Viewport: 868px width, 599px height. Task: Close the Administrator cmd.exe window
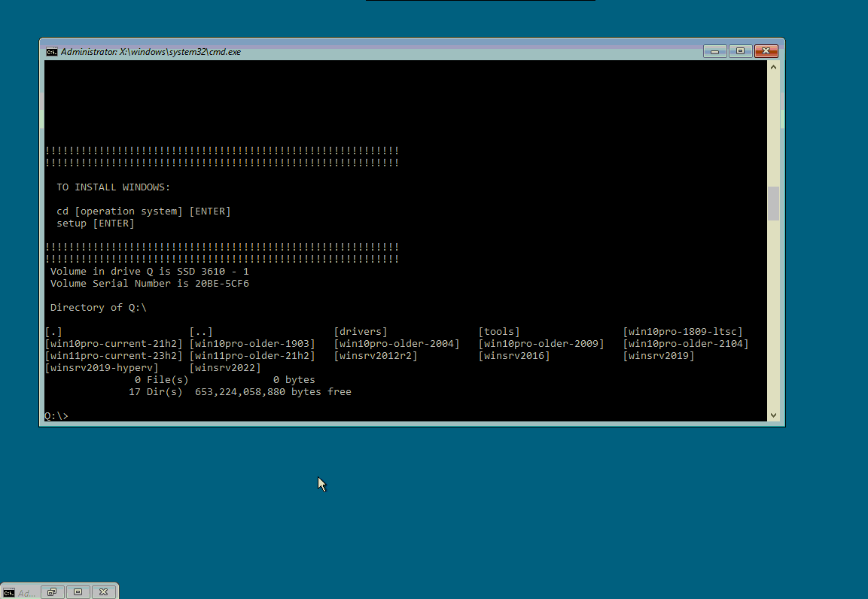click(x=766, y=51)
